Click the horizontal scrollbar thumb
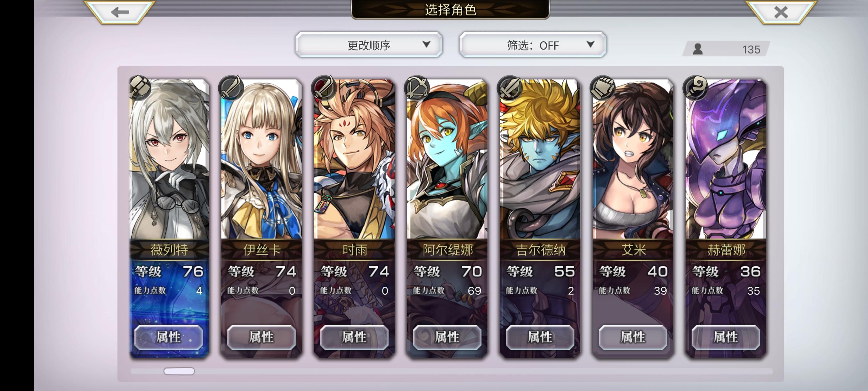868x391 pixels. point(179,371)
